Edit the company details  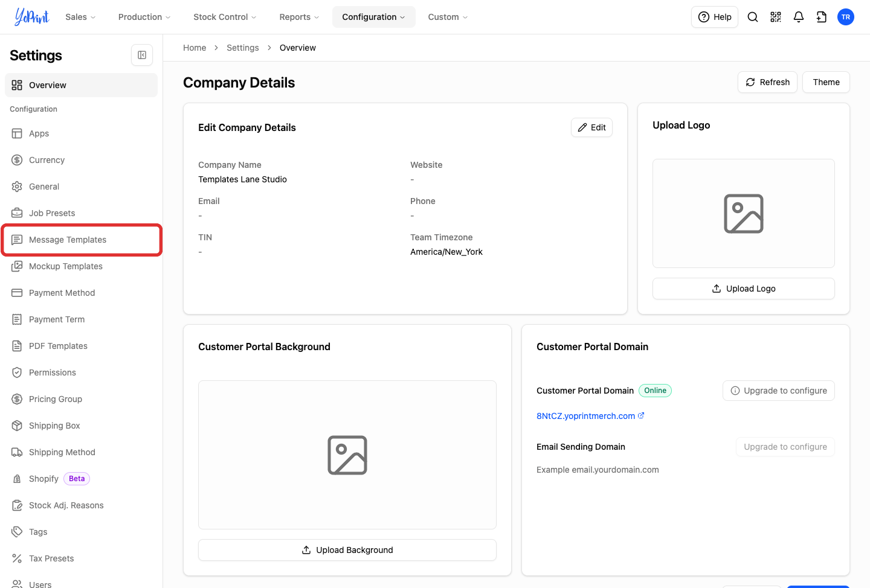591,127
